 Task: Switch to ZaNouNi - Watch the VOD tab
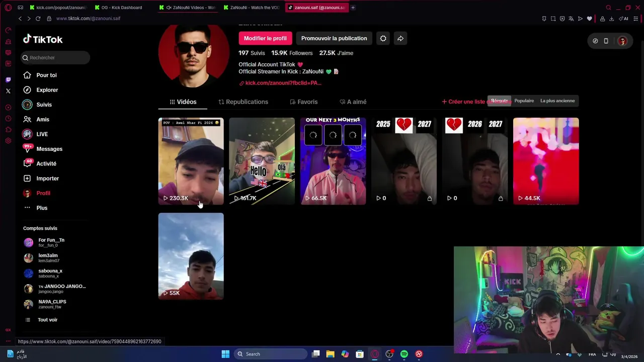tap(252, 8)
